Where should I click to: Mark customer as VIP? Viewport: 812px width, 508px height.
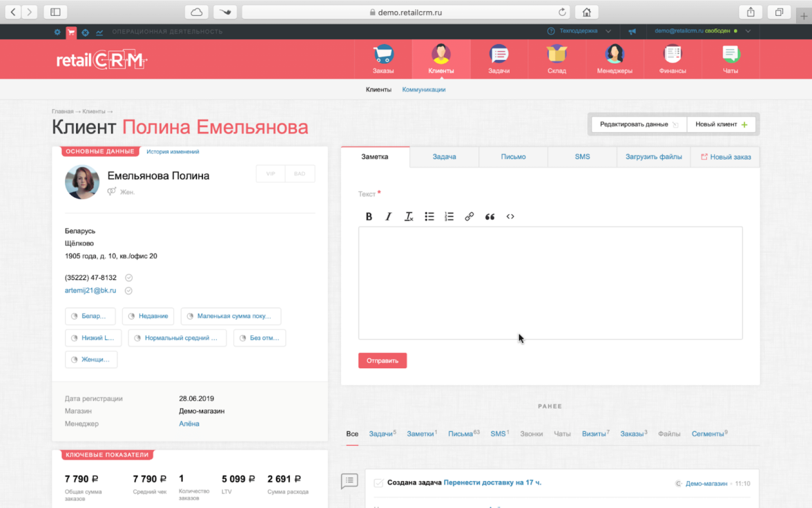coord(271,173)
